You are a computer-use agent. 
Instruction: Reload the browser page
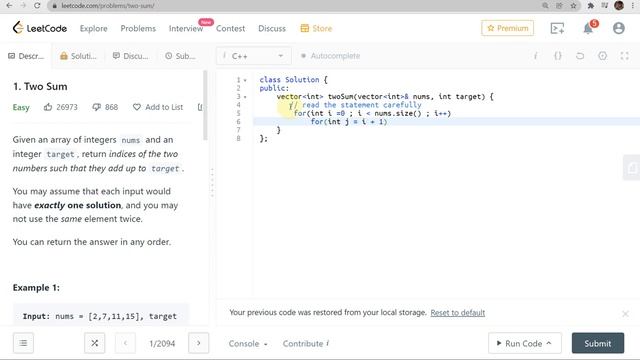37,6
